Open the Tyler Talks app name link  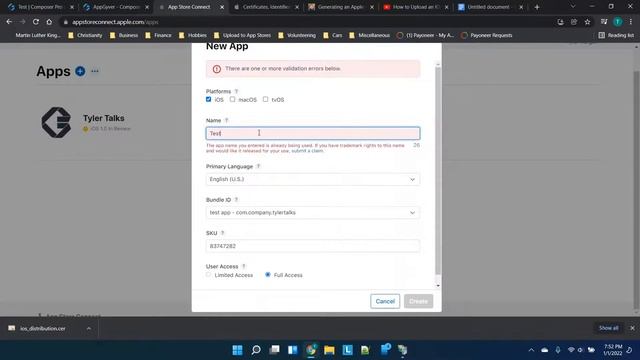tap(104, 118)
